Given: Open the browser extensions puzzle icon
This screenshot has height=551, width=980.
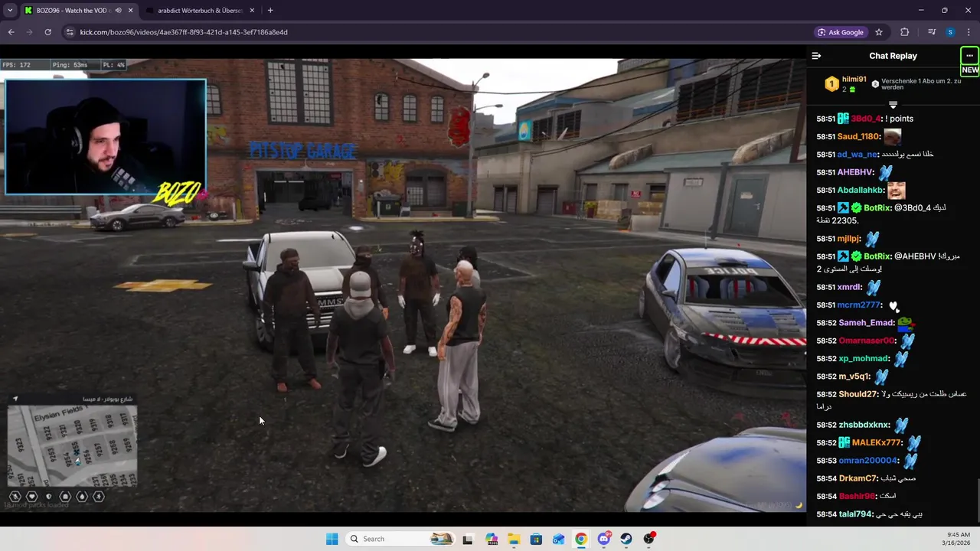Looking at the screenshot, I should (x=905, y=32).
